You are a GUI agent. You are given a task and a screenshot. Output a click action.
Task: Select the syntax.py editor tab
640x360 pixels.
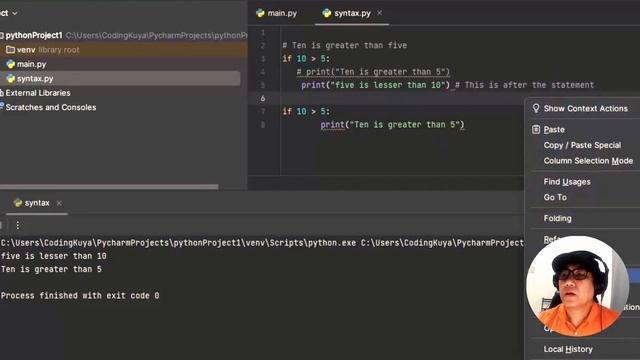[352, 13]
